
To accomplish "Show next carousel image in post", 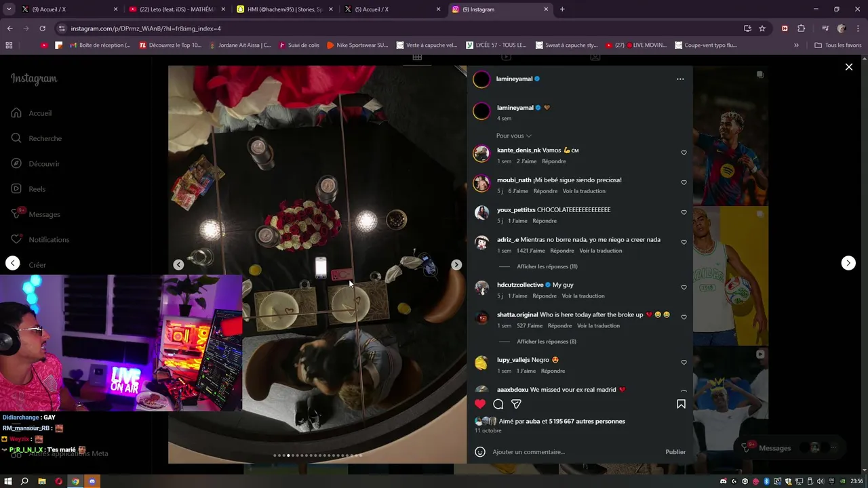I will pyautogui.click(x=456, y=265).
